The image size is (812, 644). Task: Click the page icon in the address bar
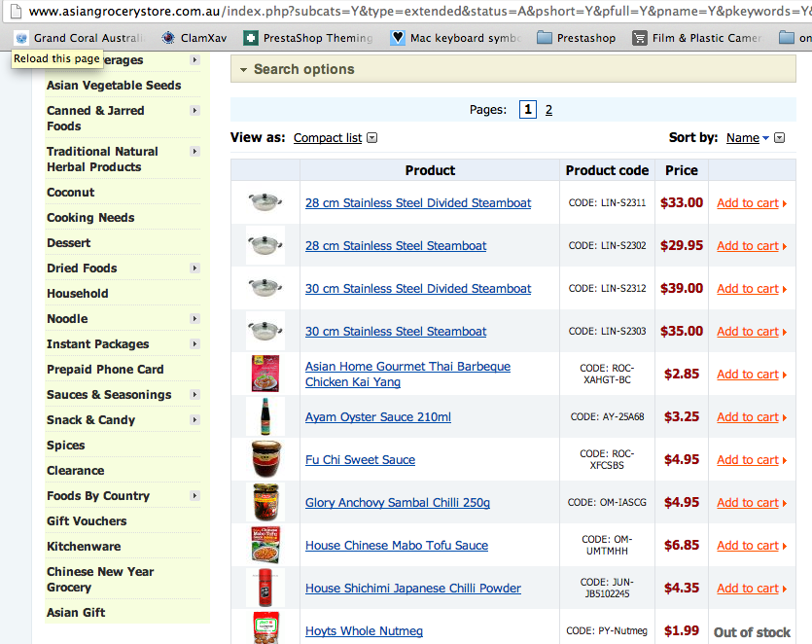click(17, 11)
